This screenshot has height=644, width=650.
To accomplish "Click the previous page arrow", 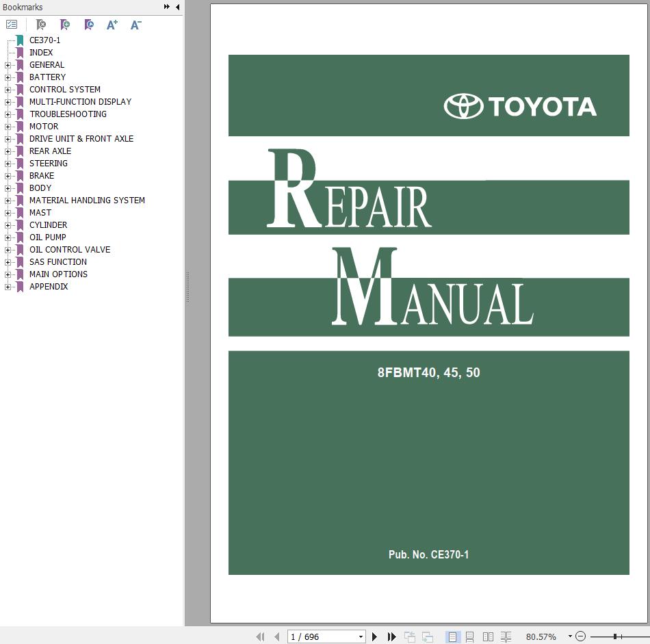I will (x=276, y=636).
